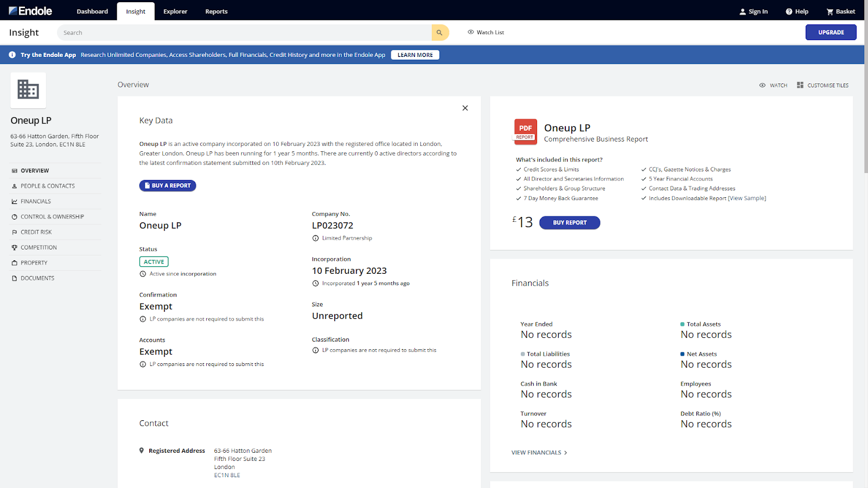Click the company building avatar icon

coord(28,90)
